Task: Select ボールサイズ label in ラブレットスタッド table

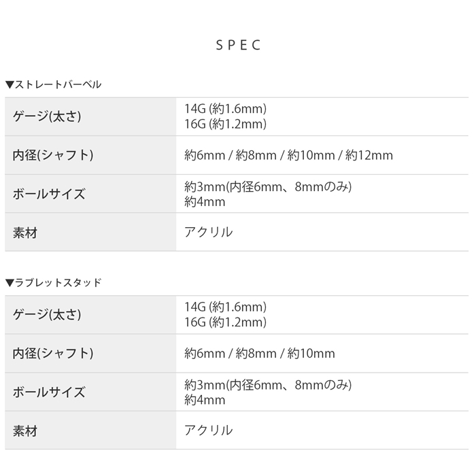Action: [x=49, y=392]
